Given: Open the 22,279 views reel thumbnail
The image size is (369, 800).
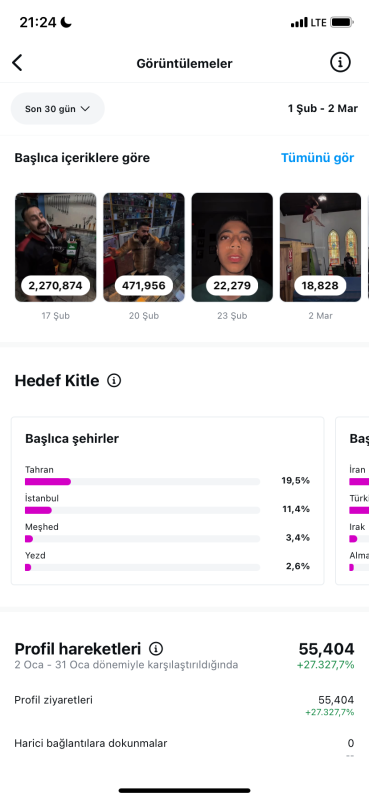Looking at the screenshot, I should [x=232, y=247].
